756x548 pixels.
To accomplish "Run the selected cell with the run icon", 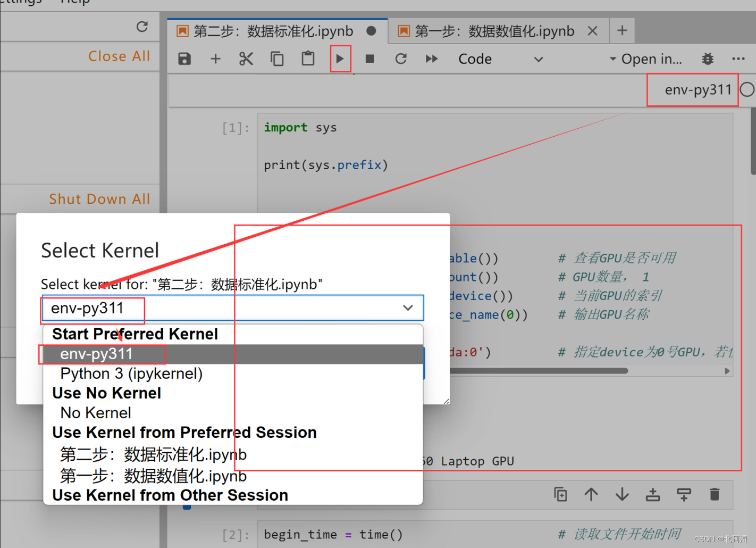I will pyautogui.click(x=340, y=59).
